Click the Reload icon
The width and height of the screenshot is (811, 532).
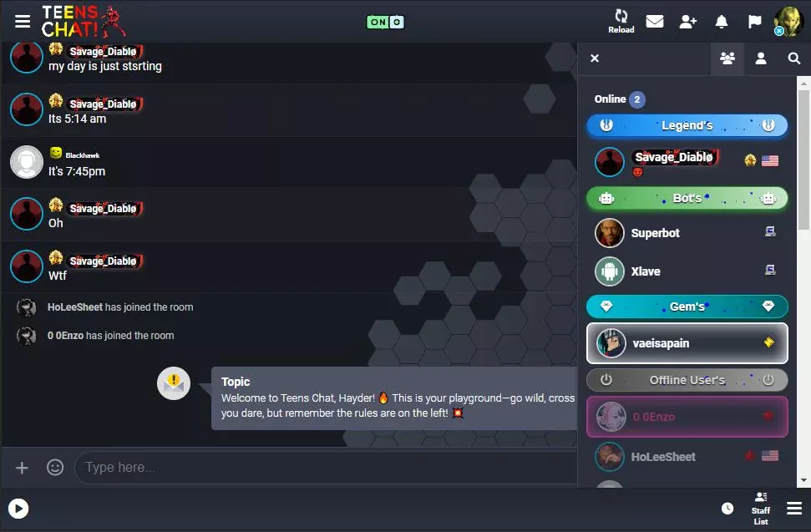[621, 21]
